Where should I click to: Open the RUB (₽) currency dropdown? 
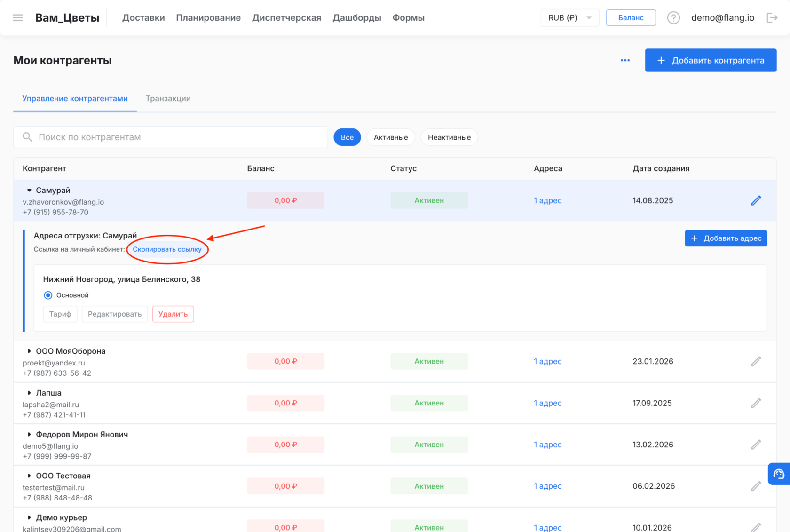pos(570,18)
